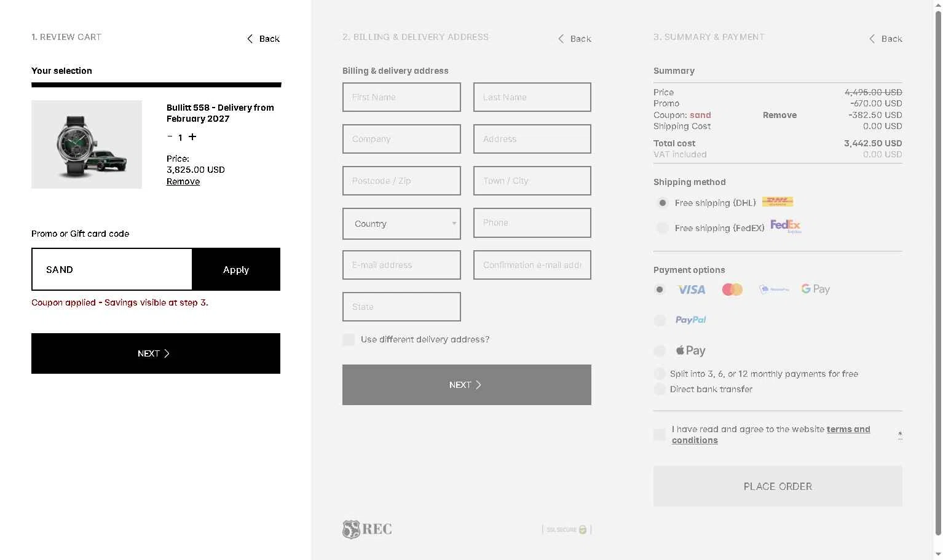943x560 pixels.
Task: Click the Mastercard logo
Action: (x=732, y=290)
